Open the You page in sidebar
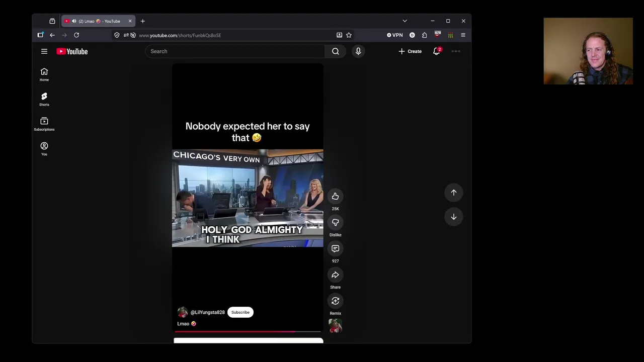 click(44, 149)
